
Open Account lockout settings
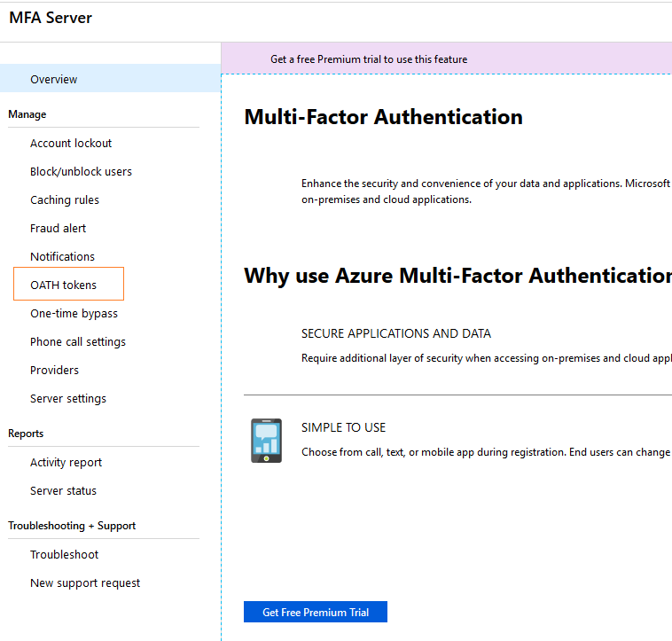click(x=71, y=143)
